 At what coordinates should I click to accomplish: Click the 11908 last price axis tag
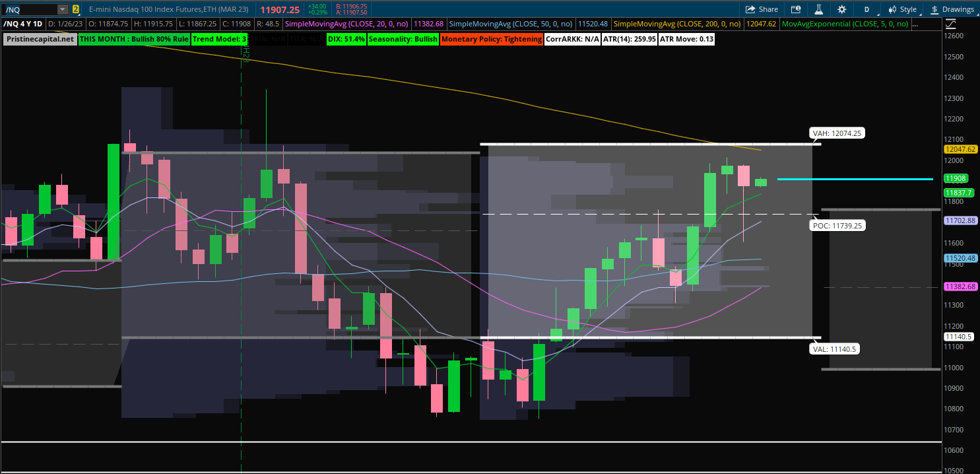click(956, 178)
